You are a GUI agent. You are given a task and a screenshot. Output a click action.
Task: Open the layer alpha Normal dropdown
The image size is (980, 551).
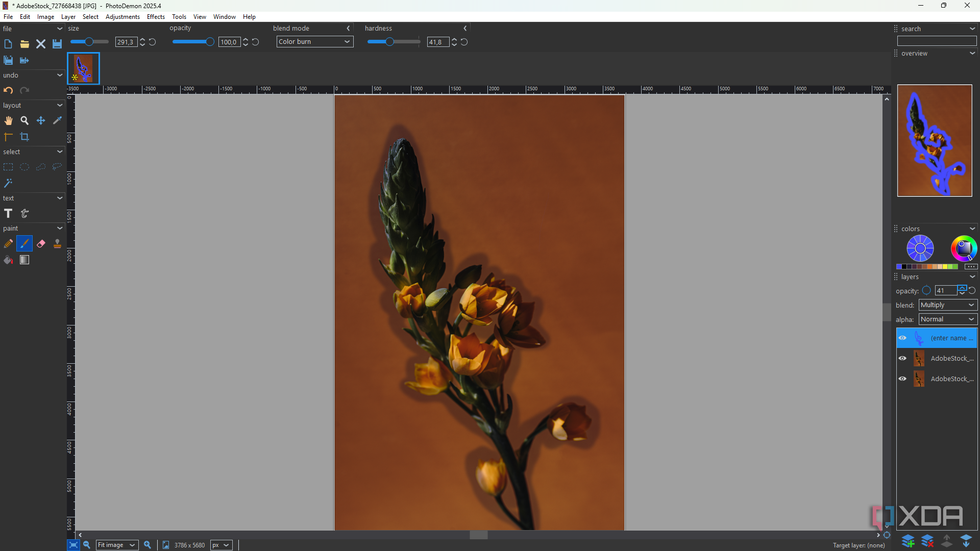click(948, 319)
